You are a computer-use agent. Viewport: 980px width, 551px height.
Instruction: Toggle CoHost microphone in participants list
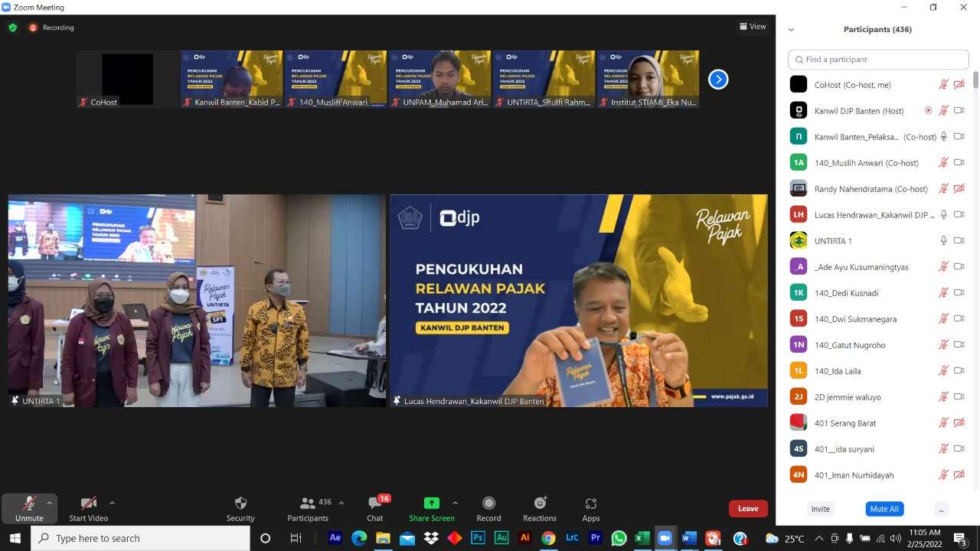pyautogui.click(x=944, y=84)
